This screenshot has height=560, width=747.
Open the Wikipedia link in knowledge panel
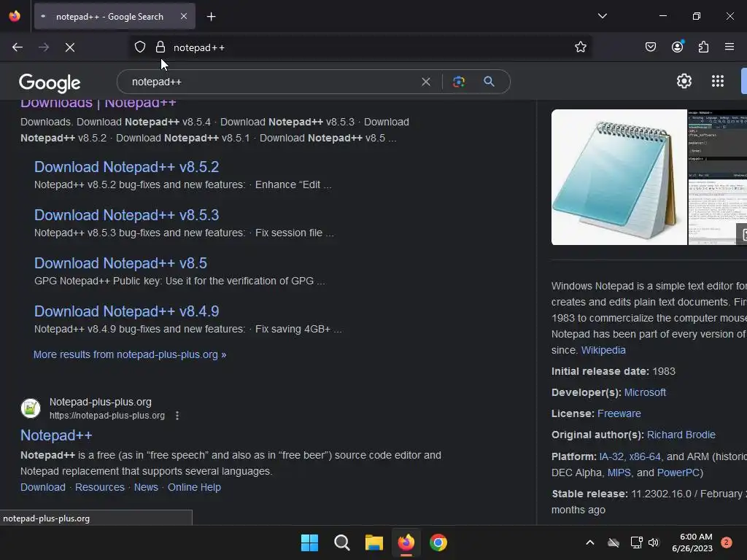click(x=603, y=351)
